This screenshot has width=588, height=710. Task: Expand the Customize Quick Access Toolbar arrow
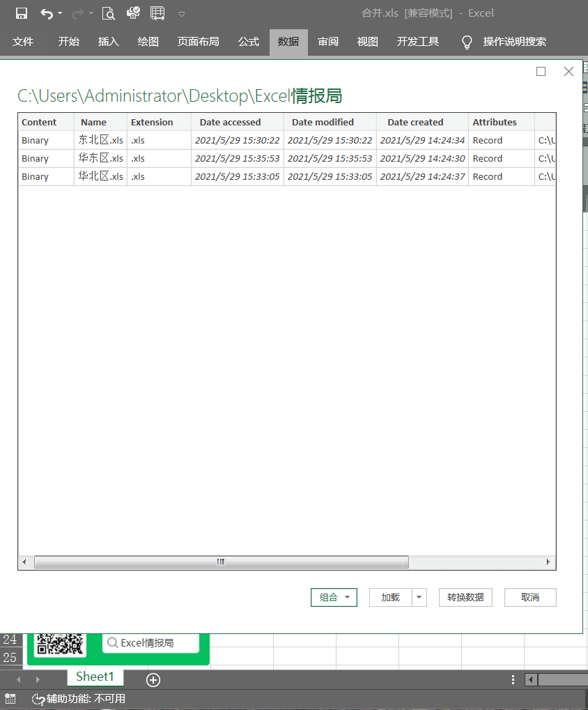(x=182, y=14)
